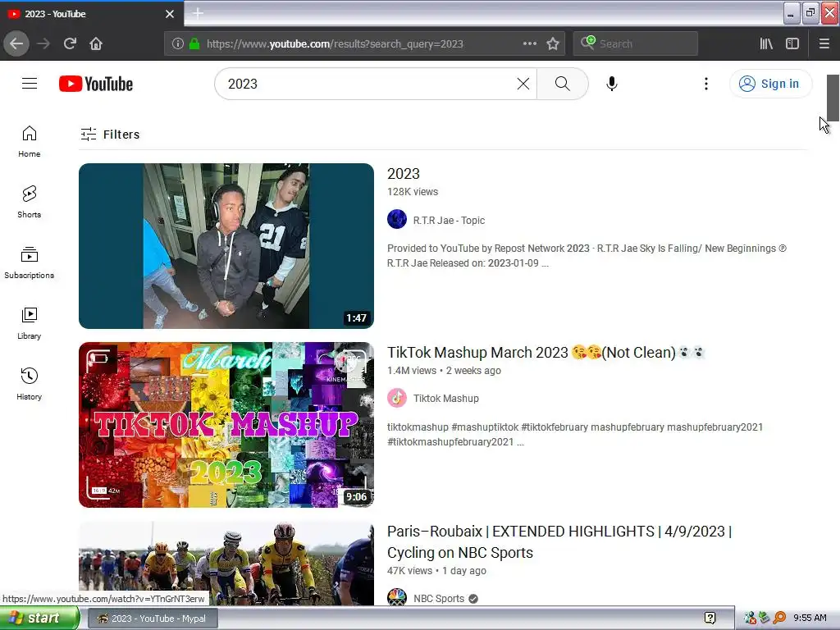Click the NBC Sports channel logo
This screenshot has height=630, width=840.
coord(397,598)
